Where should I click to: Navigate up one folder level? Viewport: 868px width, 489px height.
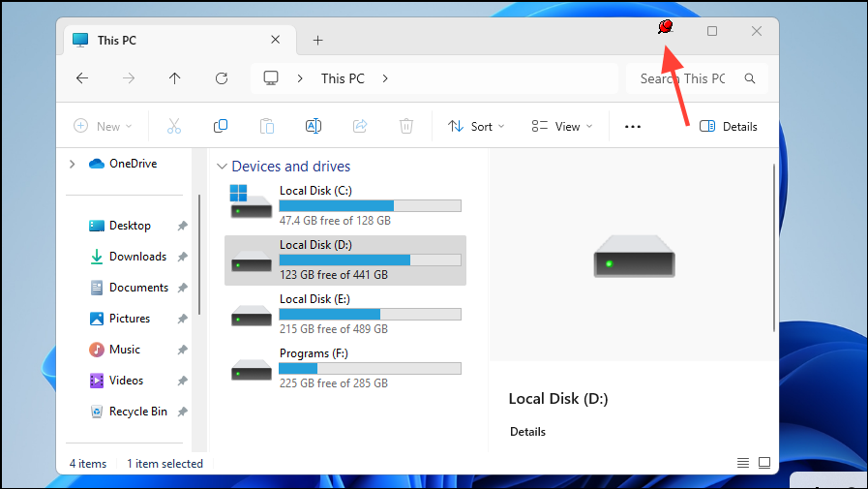click(175, 78)
